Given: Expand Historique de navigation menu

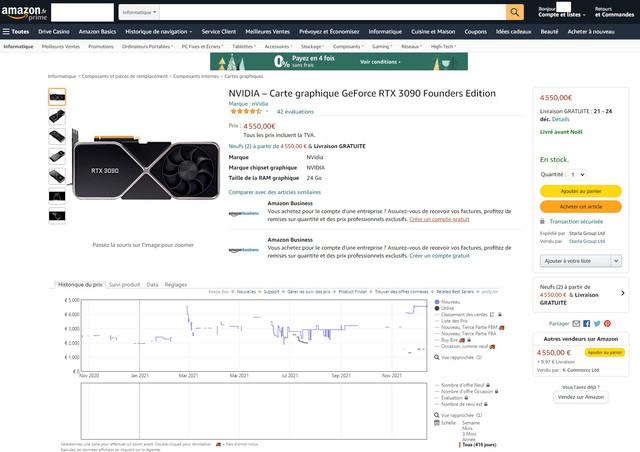Looking at the screenshot, I should [158, 31].
